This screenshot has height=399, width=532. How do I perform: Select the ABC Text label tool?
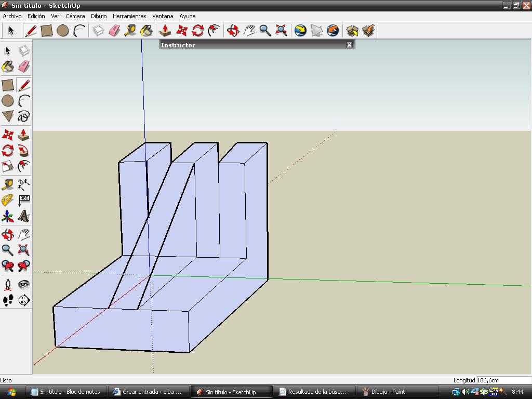pyautogui.click(x=24, y=200)
